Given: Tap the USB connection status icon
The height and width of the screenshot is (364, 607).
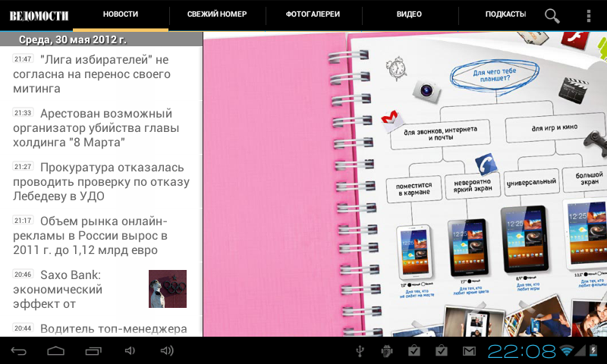Looking at the screenshot, I should point(360,350).
